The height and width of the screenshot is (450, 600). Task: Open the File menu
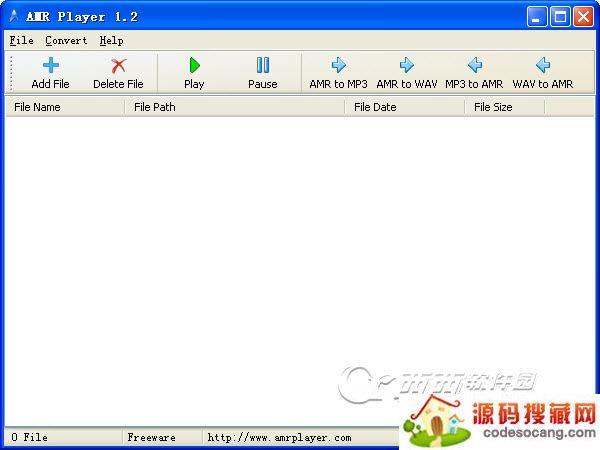point(21,40)
